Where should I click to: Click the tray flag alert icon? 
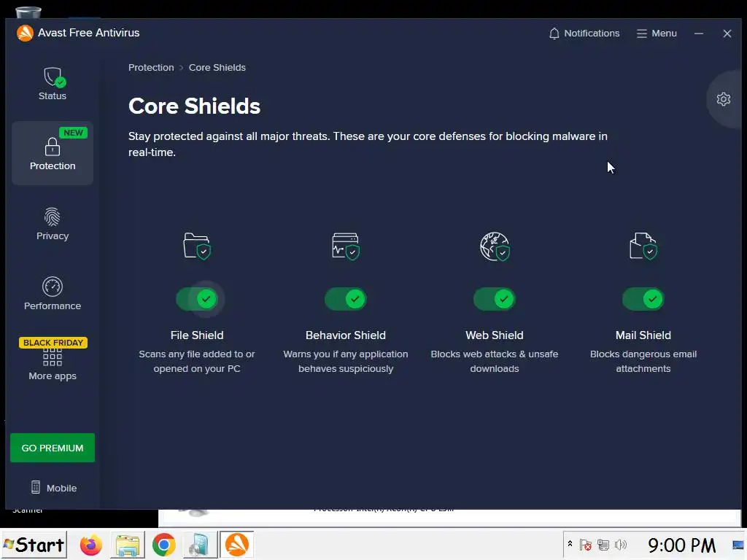[586, 545]
